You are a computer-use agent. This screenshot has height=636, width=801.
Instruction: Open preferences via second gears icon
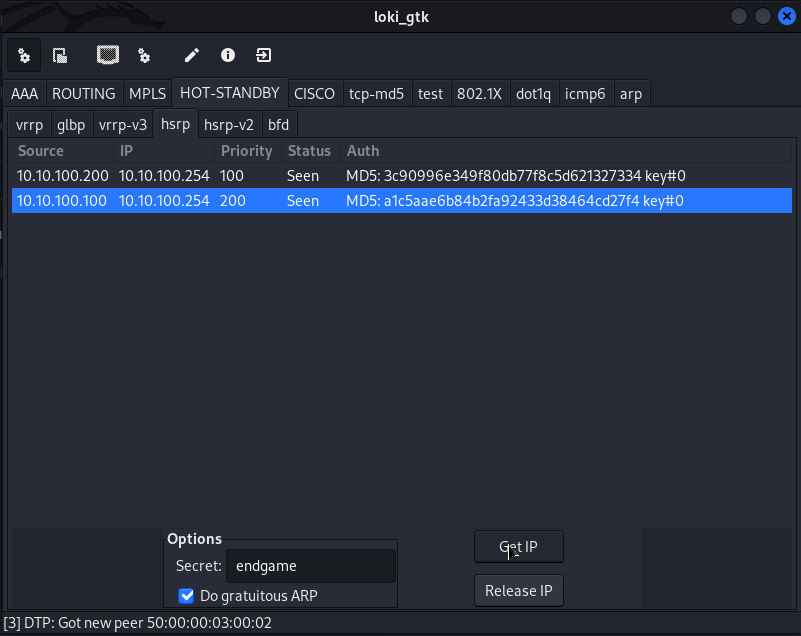point(144,55)
